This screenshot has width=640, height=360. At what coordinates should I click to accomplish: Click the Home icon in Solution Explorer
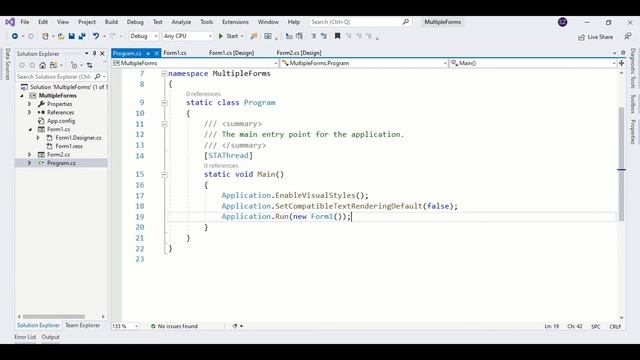pyautogui.click(x=42, y=65)
